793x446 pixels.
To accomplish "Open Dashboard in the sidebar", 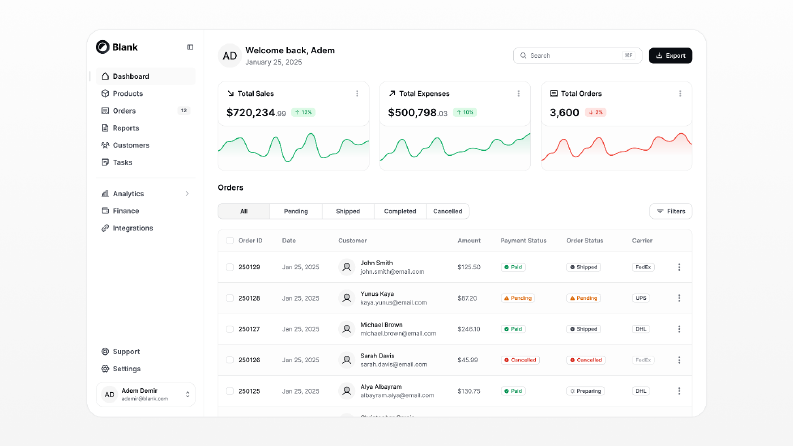I will [x=146, y=76].
